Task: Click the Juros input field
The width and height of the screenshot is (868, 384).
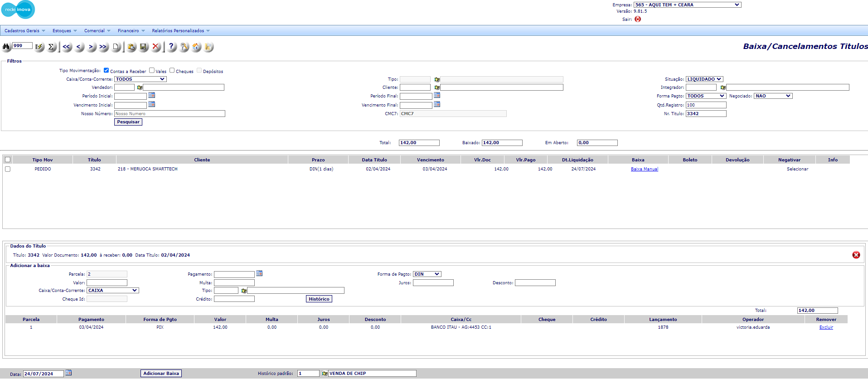Action: (433, 283)
